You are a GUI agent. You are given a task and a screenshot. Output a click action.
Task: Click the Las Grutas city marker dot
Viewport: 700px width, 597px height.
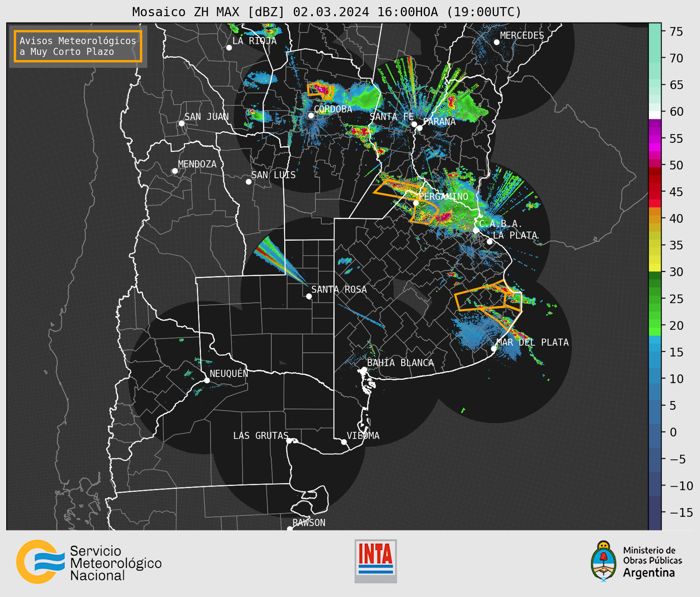289,441
